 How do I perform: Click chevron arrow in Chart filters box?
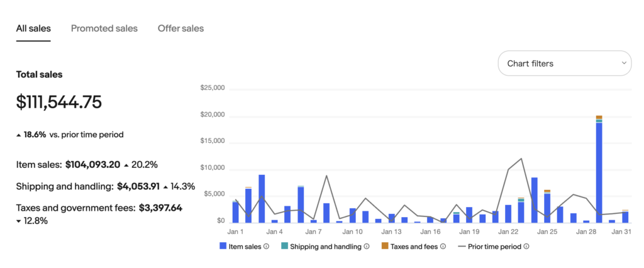pyautogui.click(x=623, y=64)
